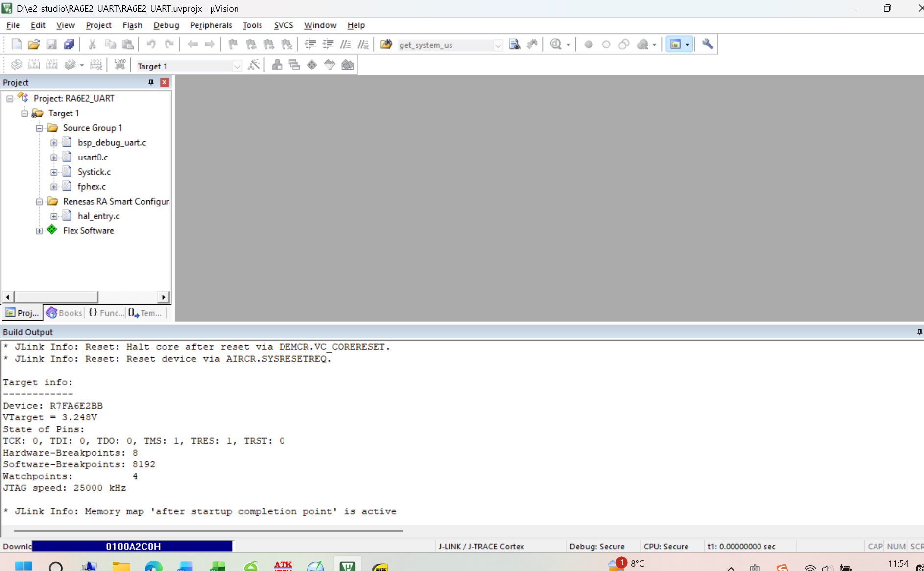Screen dimensions: 924x571
Task: Select Systick.c in the project tree
Action: coord(94,172)
